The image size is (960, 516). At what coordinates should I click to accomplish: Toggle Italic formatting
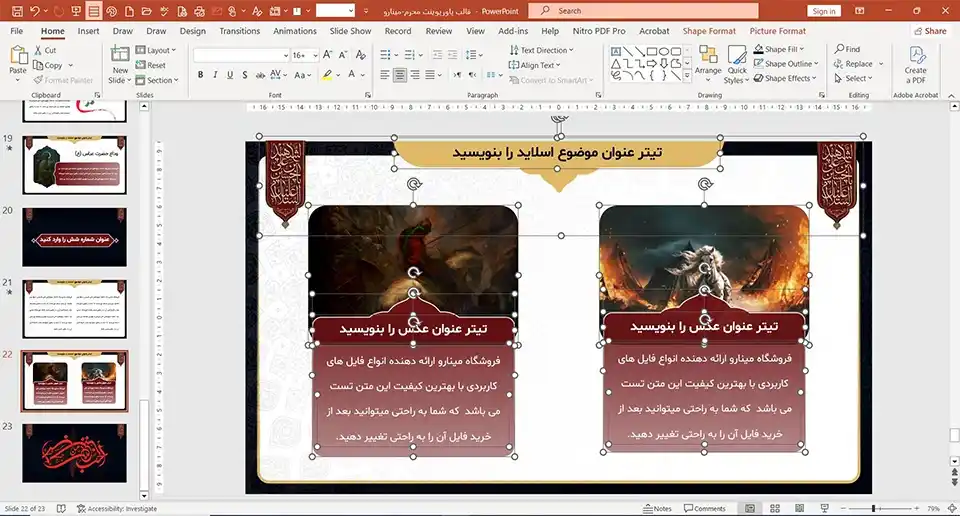point(215,75)
